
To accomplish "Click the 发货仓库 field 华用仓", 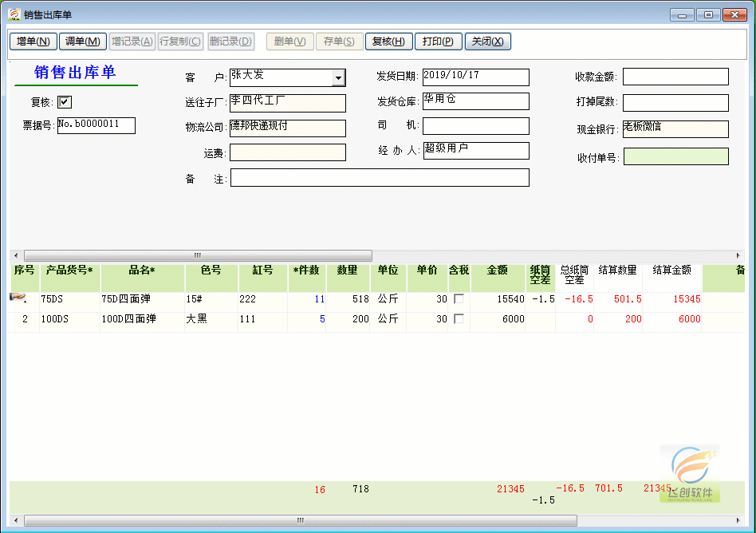I will click(x=476, y=101).
